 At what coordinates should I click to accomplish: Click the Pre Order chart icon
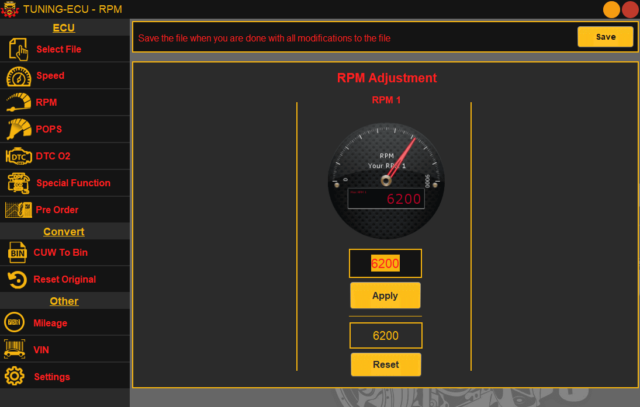18,210
